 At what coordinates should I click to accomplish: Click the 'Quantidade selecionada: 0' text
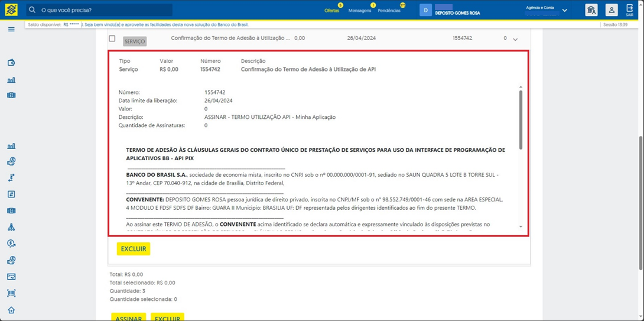click(x=143, y=299)
